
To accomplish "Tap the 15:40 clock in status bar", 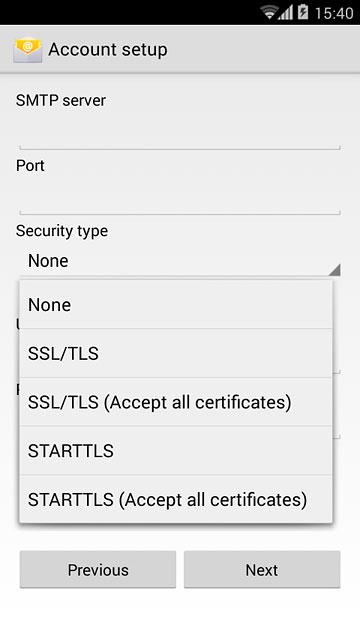I will point(334,13).
